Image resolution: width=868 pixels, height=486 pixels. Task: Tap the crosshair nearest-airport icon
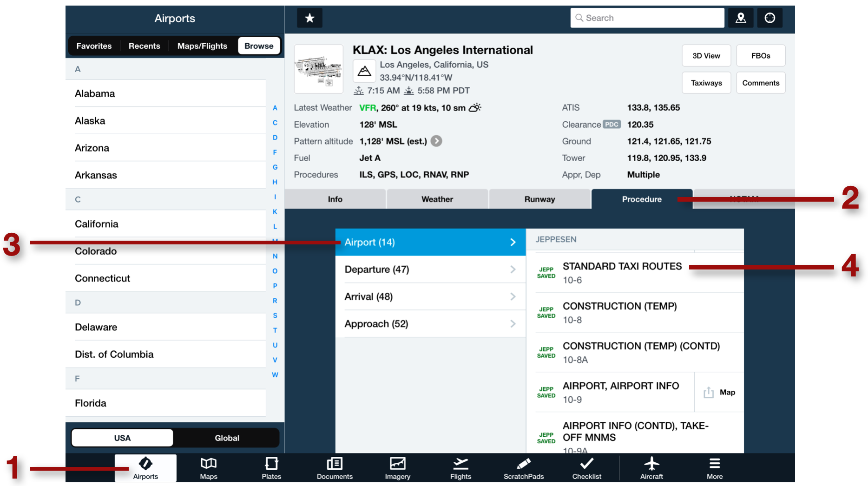[x=770, y=18]
